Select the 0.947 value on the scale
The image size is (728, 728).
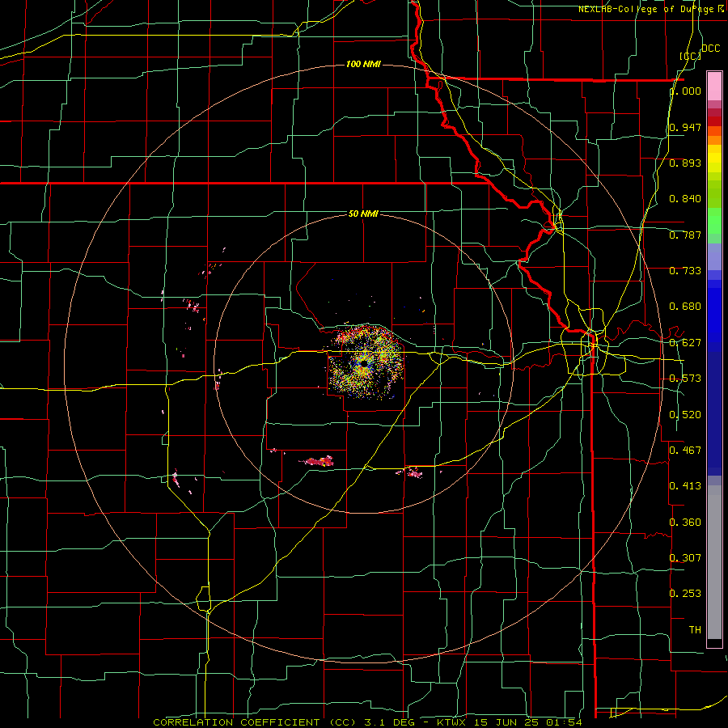(685, 127)
